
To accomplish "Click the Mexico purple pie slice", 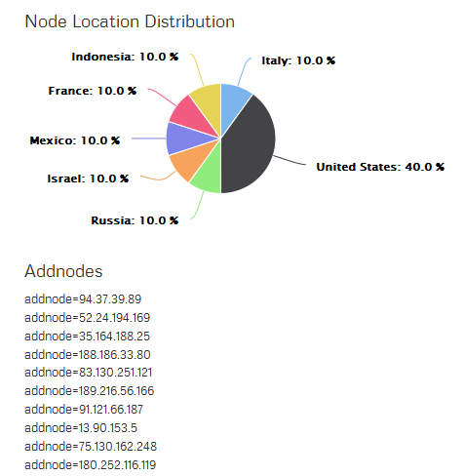I will coord(185,139).
